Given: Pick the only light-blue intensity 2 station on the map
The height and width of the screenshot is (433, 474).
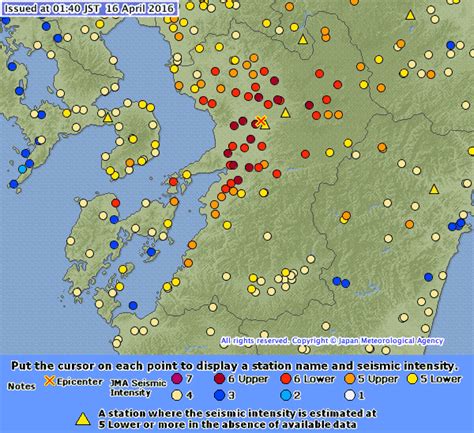Looking at the screenshot, I should tap(22, 169).
